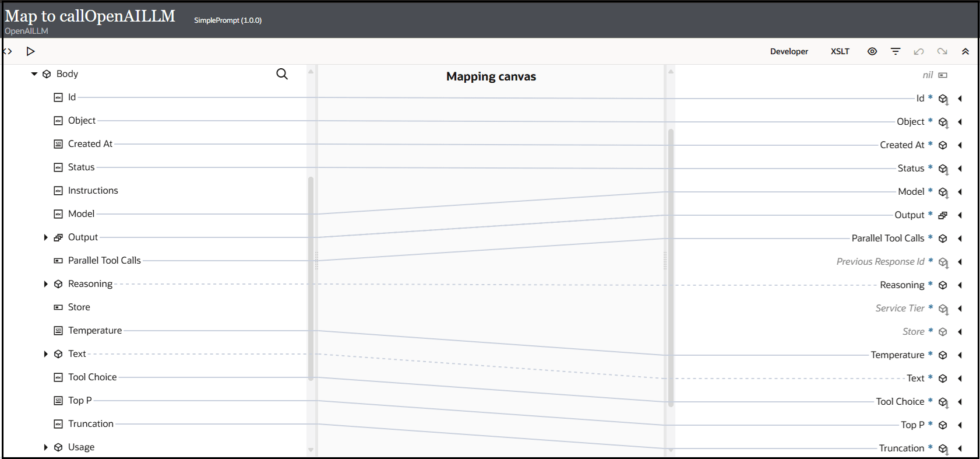Click the target Store element icon
980x459 pixels.
(943, 332)
